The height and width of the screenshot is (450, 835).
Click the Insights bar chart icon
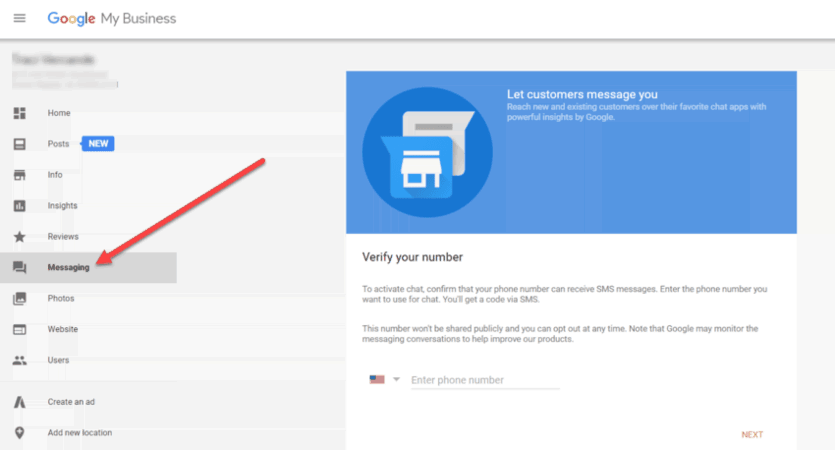(x=19, y=206)
